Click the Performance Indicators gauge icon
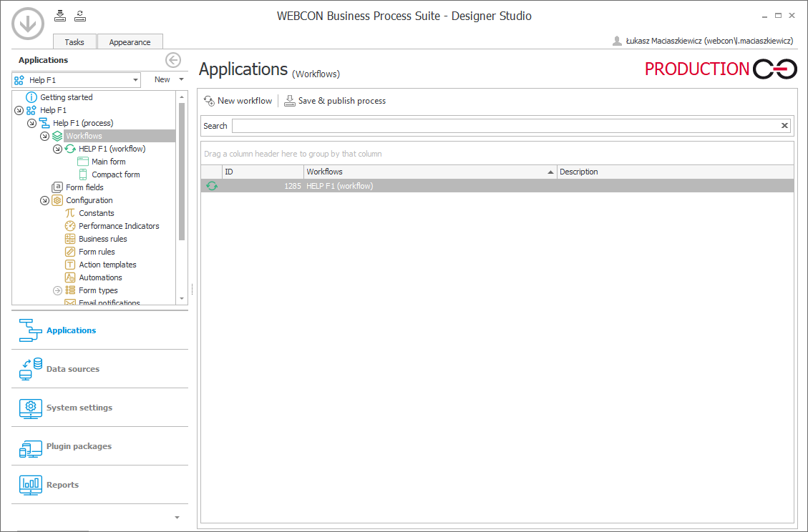This screenshot has width=808, height=532. click(x=70, y=226)
